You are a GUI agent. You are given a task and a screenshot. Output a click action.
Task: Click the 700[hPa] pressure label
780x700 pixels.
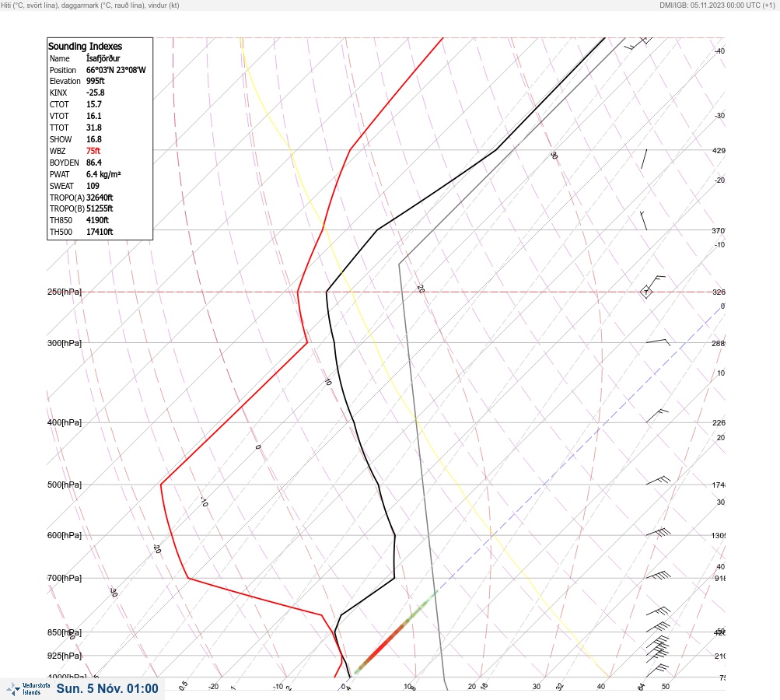65,578
